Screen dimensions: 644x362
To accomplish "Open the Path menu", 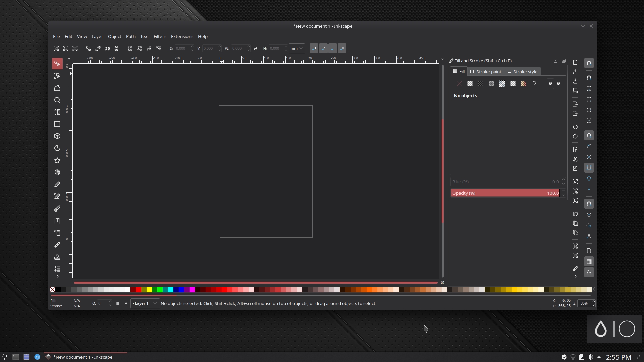I will [131, 37].
